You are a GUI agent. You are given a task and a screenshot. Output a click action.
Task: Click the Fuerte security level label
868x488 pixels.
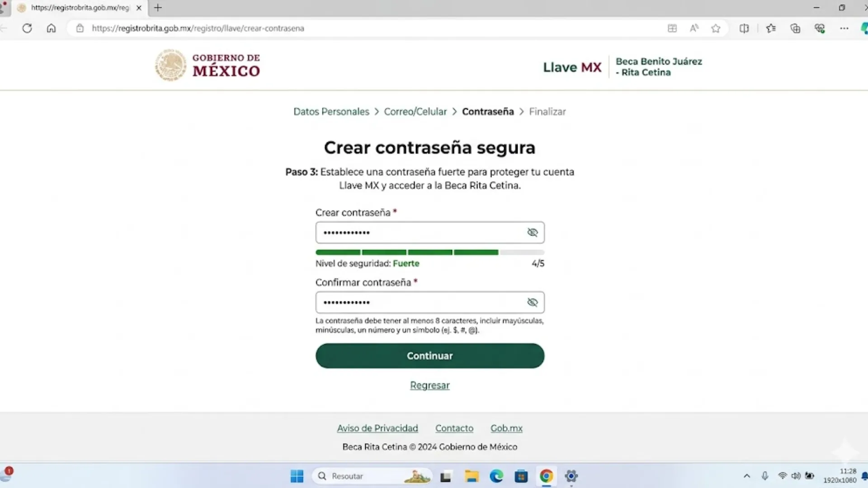click(406, 263)
